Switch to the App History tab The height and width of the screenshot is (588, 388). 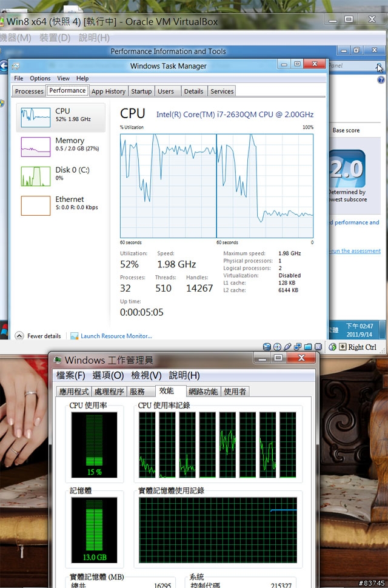109,91
